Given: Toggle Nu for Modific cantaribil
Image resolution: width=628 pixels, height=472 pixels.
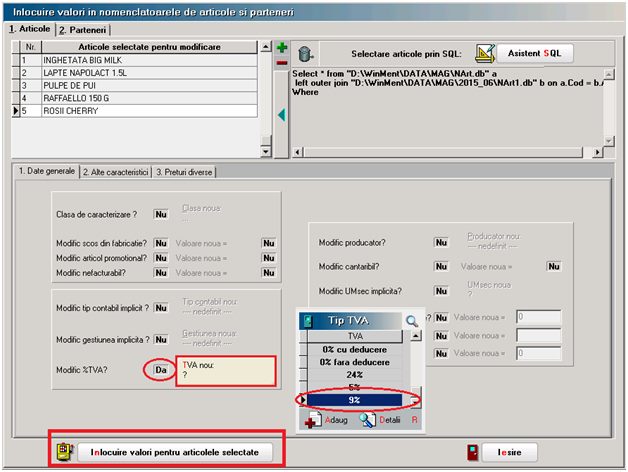Looking at the screenshot, I should coord(440,267).
